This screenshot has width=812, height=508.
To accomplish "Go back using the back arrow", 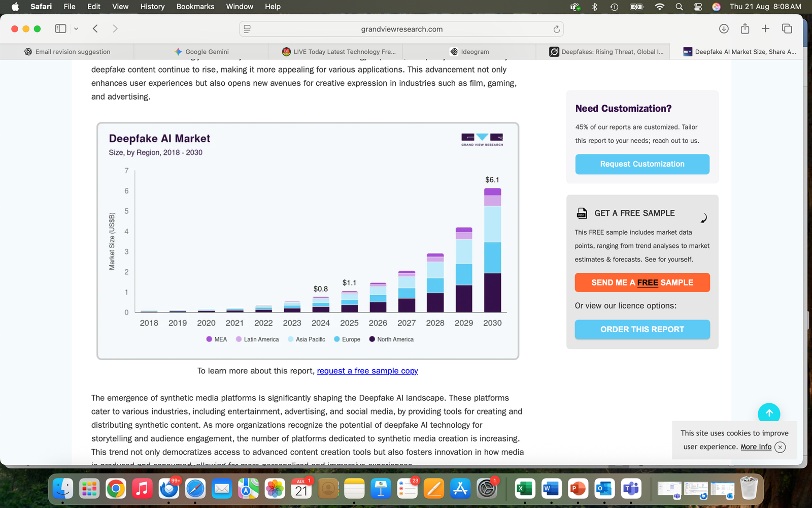I will pyautogui.click(x=95, y=29).
